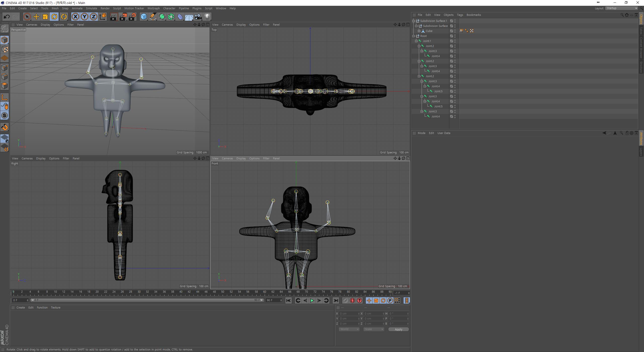The image size is (644, 352).
Task: Open the Scale mode dropdown
Action: click(374, 329)
